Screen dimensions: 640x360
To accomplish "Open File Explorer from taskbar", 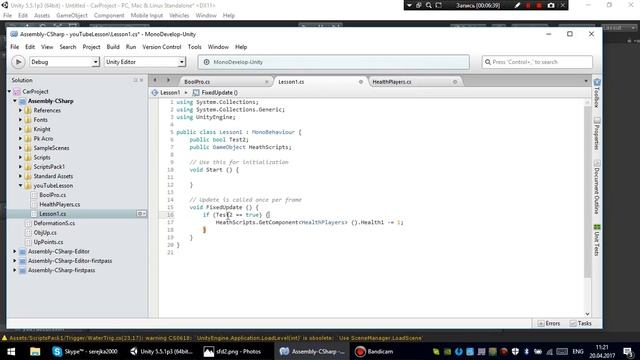I will click(x=35, y=351).
